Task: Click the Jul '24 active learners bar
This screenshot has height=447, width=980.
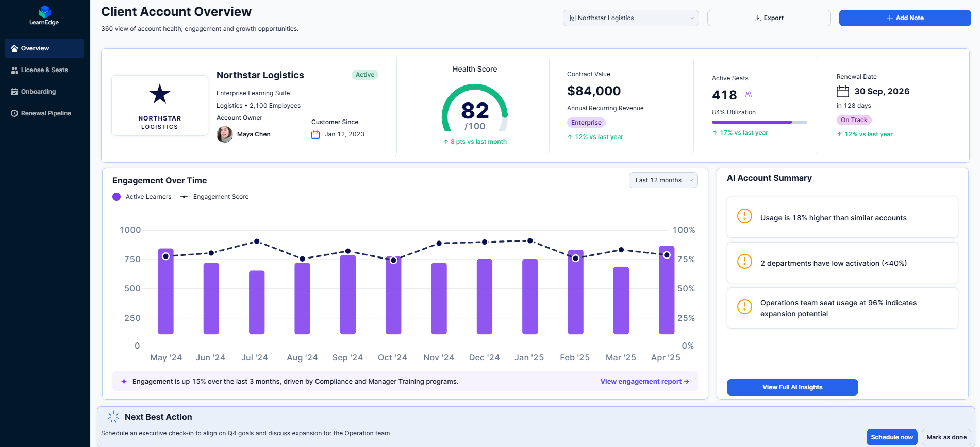Action: coord(257,302)
